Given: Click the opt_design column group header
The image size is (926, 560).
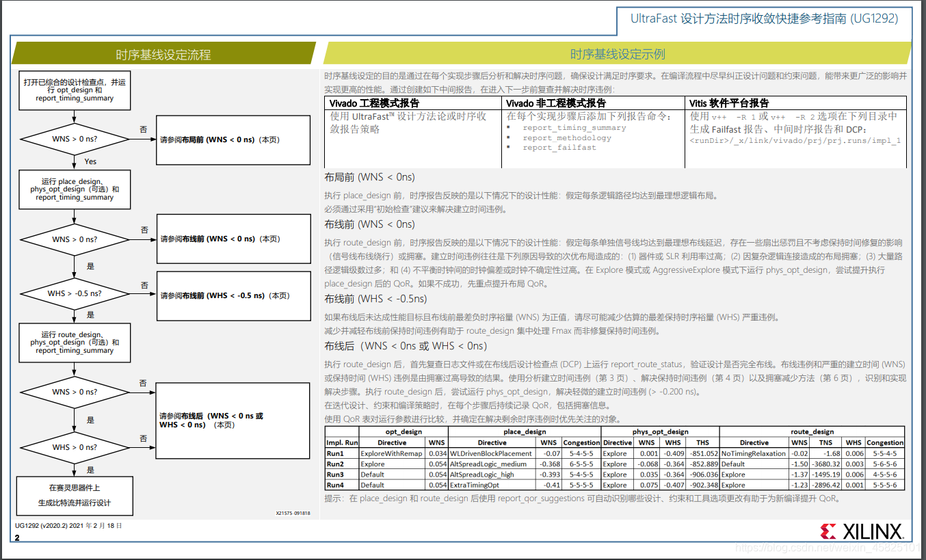Looking at the screenshot, I should click(403, 431).
